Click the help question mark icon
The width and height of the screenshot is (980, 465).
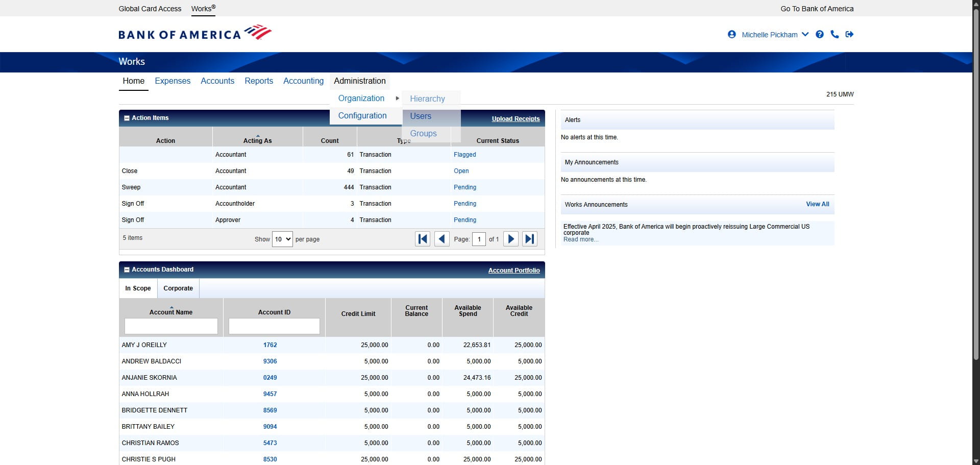820,34
